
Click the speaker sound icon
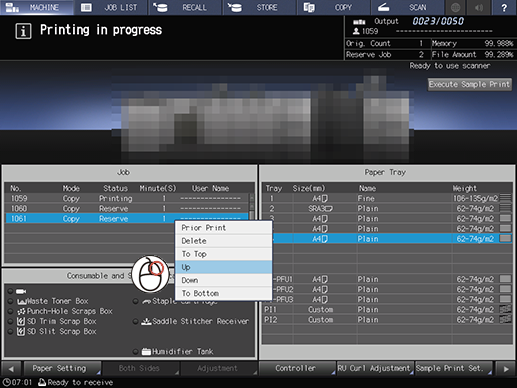click(479, 7)
